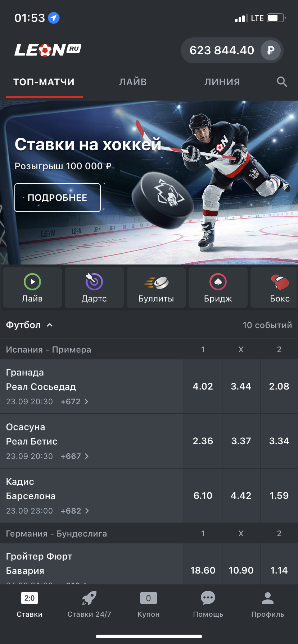Screen dimensions: 298x644
Task: Open the Дартс category icon
Action: (x=94, y=282)
